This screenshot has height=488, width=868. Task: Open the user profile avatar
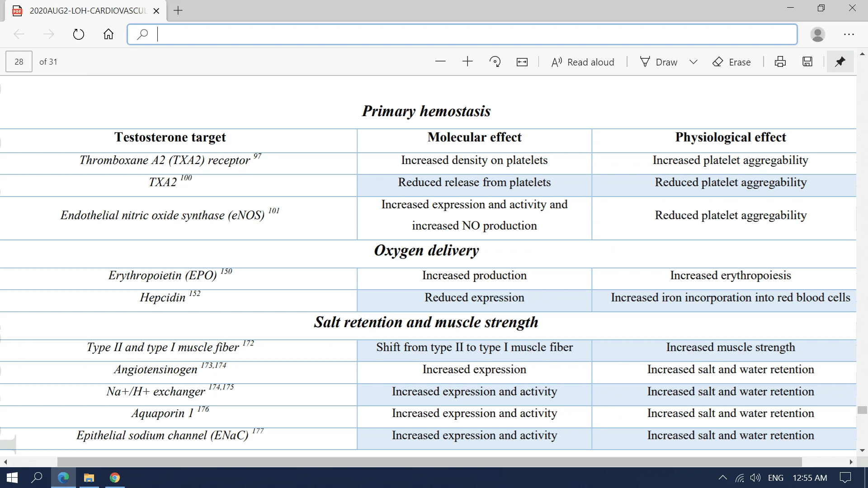pos(817,34)
